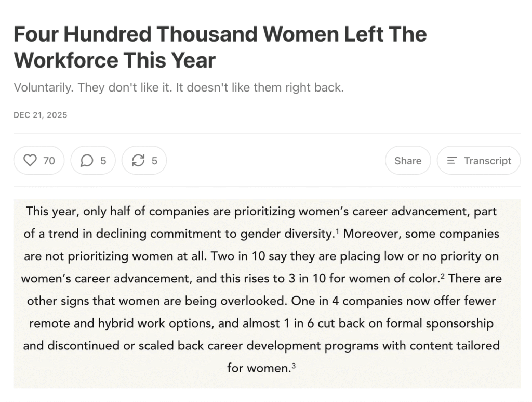Viewport: 532px width, 402px height.
Task: Jump to footnote 2 after "women of color"
Action: pos(442,276)
